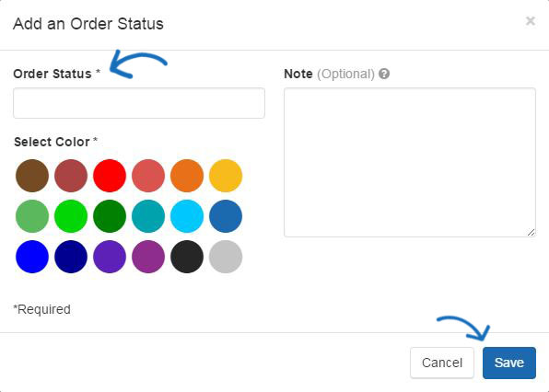
Task: Click the Order Status text field
Action: click(139, 103)
